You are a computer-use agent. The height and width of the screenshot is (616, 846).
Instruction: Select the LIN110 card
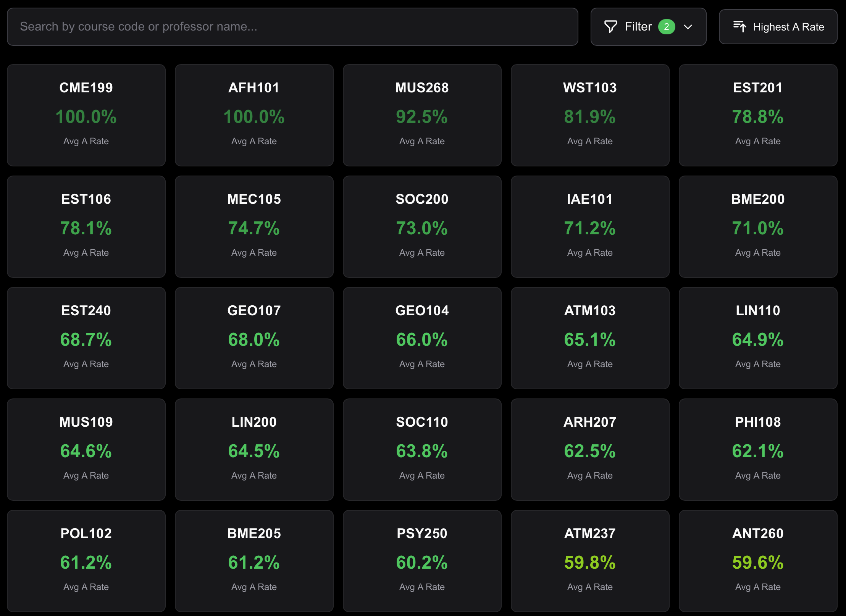[758, 338]
